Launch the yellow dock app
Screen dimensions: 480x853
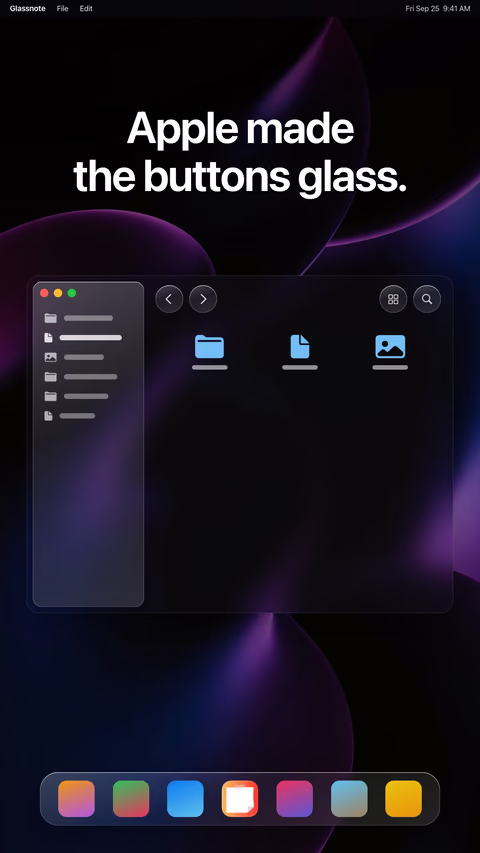404,799
